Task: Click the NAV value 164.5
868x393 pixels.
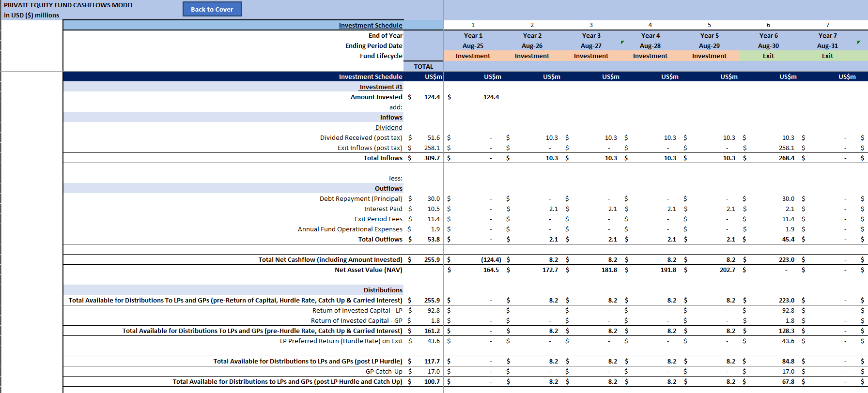Action: click(491, 270)
